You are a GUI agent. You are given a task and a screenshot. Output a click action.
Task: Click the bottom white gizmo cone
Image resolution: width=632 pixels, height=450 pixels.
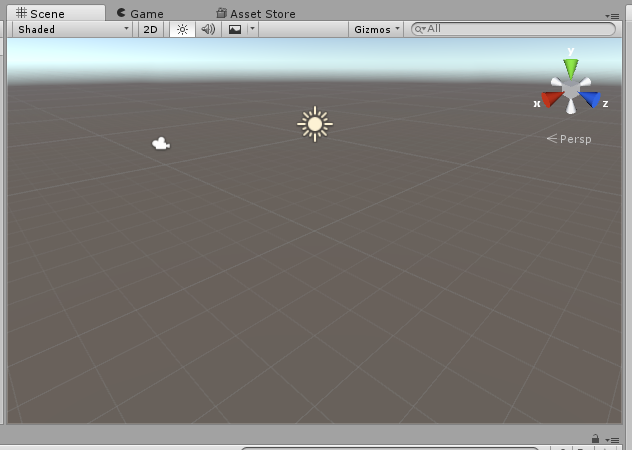tap(571, 106)
